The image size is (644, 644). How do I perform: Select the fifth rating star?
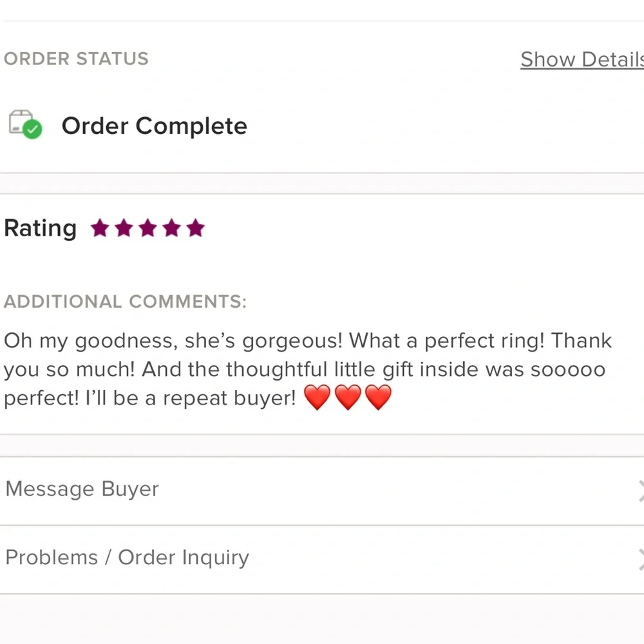click(195, 228)
